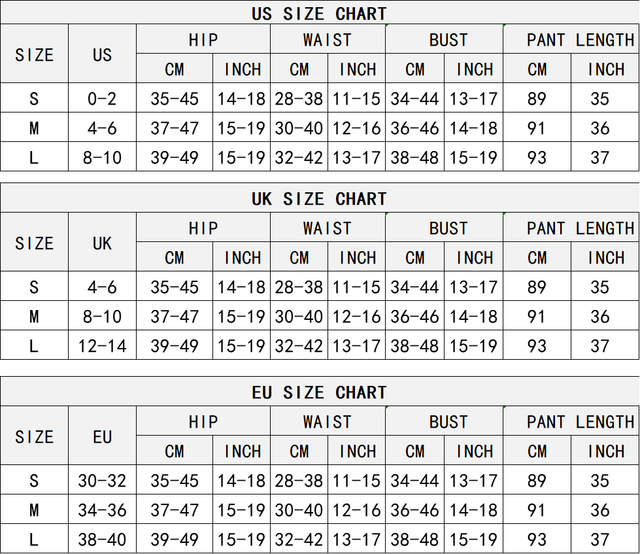
Task: Select the UK column header
Action: [x=102, y=243]
